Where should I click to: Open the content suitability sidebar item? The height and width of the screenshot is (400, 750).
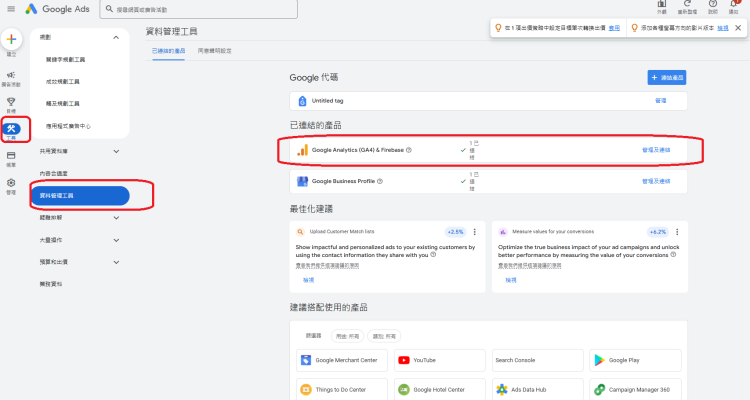click(54, 174)
